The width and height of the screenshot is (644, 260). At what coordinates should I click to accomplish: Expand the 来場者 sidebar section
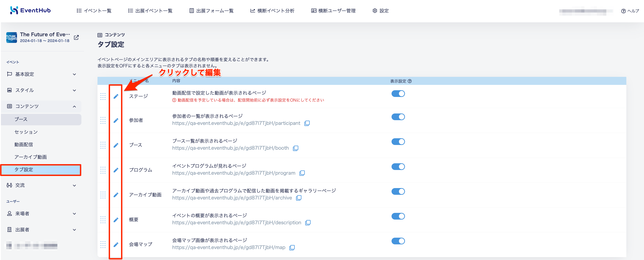point(41,214)
